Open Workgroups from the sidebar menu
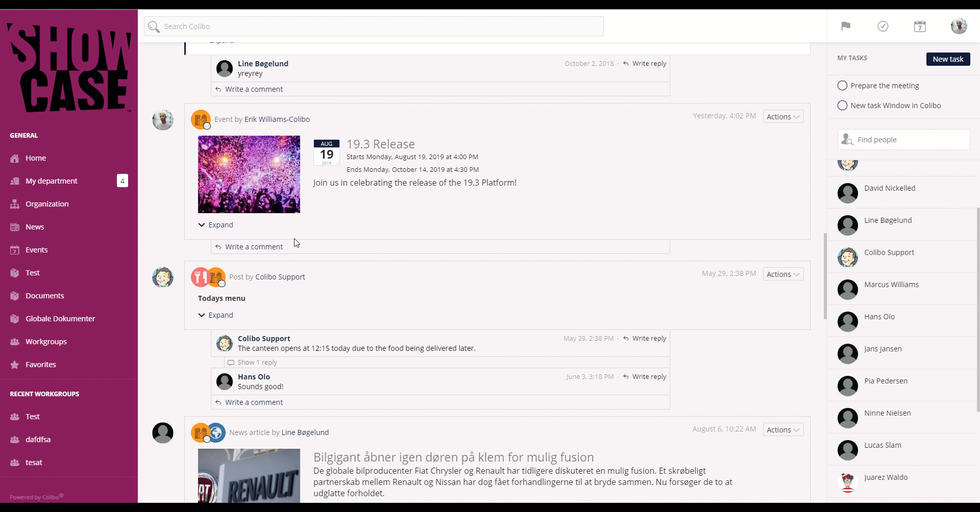This screenshot has height=512, width=980. 46,342
